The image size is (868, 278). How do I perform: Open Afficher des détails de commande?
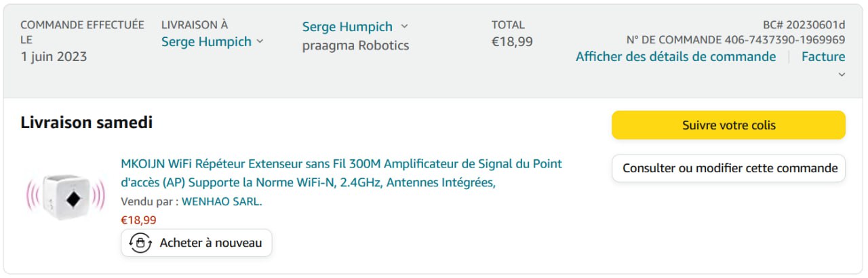tap(675, 57)
